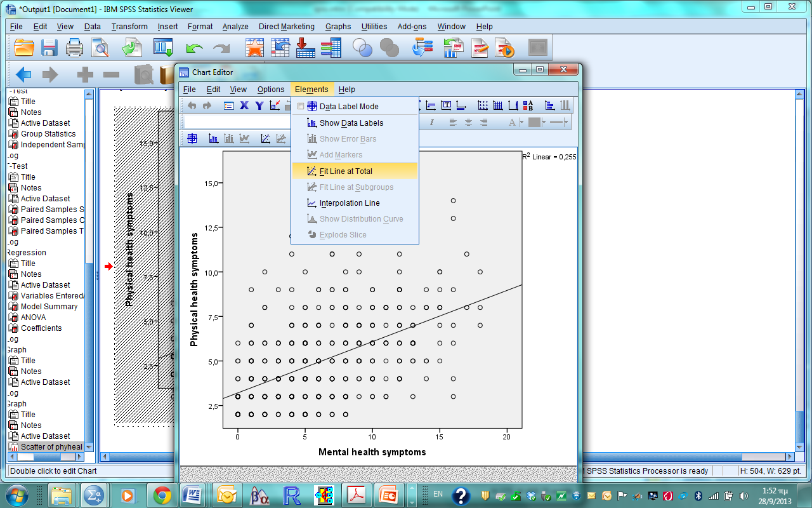The width and height of the screenshot is (812, 508).
Task: Click the R² Linear = 0,255 label
Action: click(549, 156)
